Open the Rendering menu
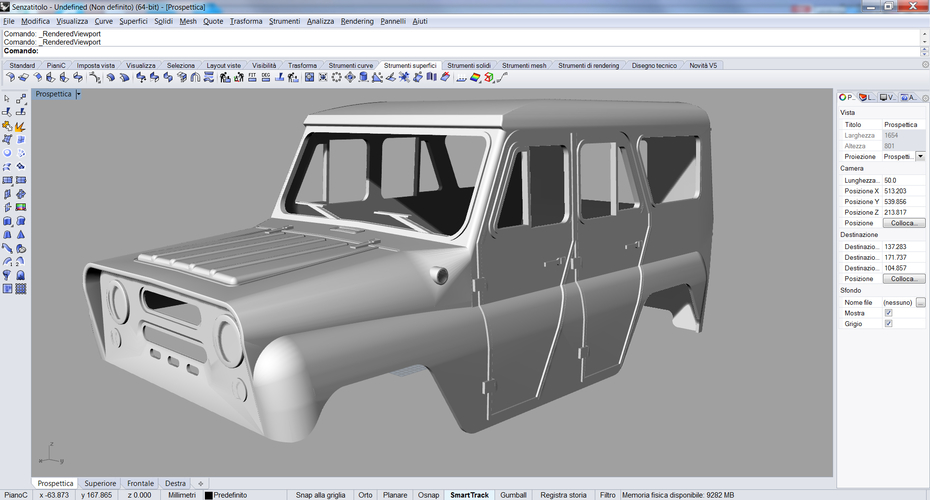Screen dimensions: 930x500 (x=357, y=21)
